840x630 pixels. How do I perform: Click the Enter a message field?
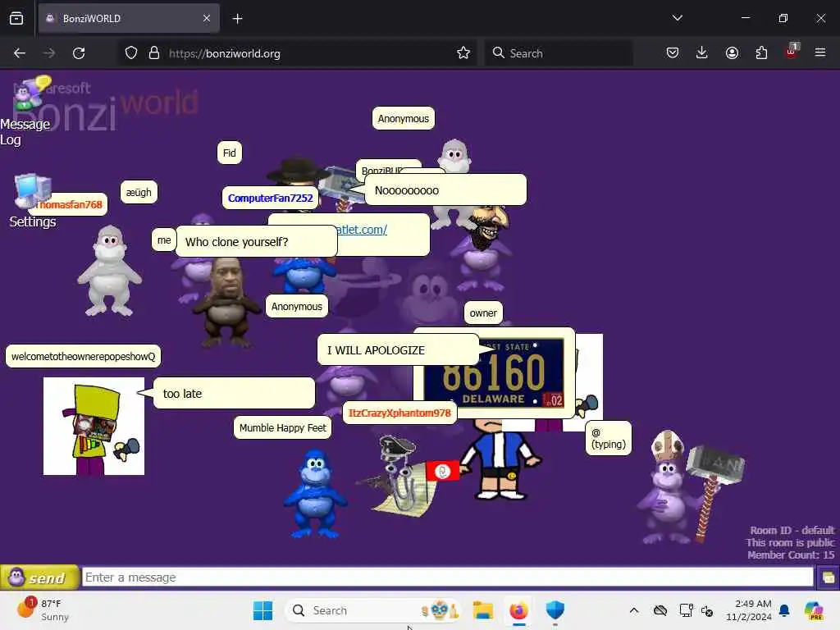tap(447, 577)
